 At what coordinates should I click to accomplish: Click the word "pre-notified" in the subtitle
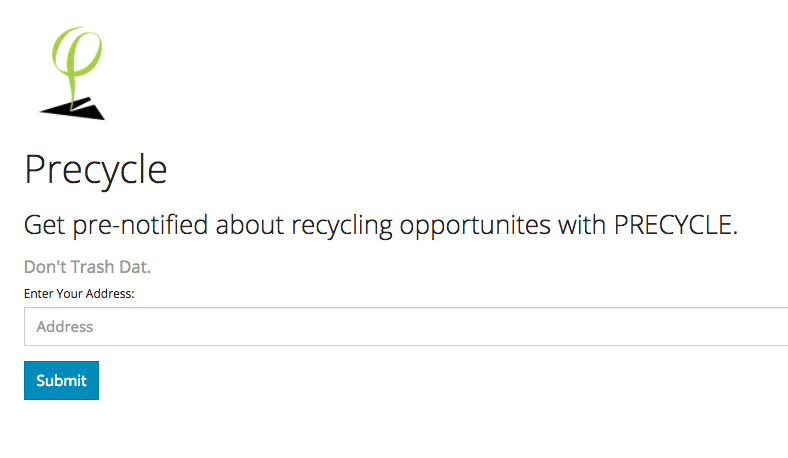(x=140, y=226)
